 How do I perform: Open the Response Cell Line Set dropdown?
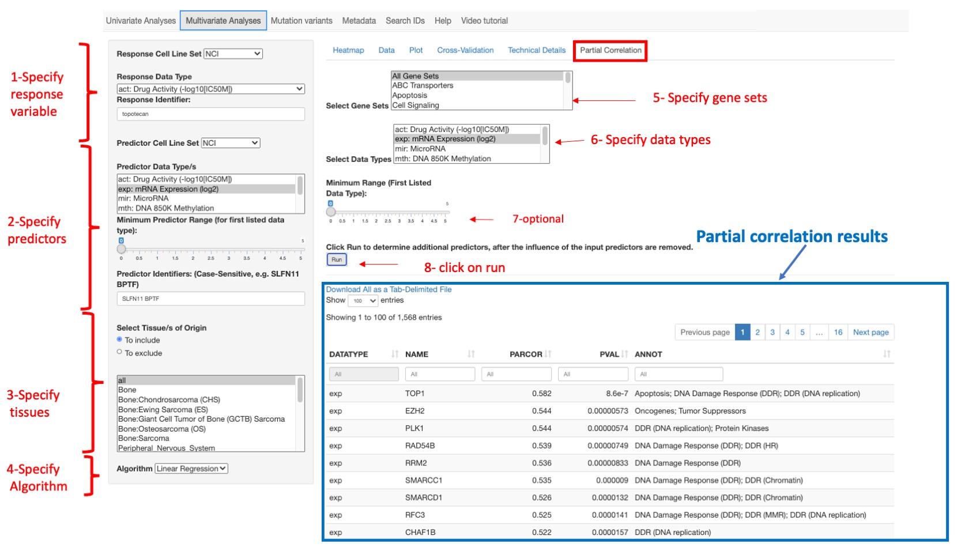click(x=233, y=54)
